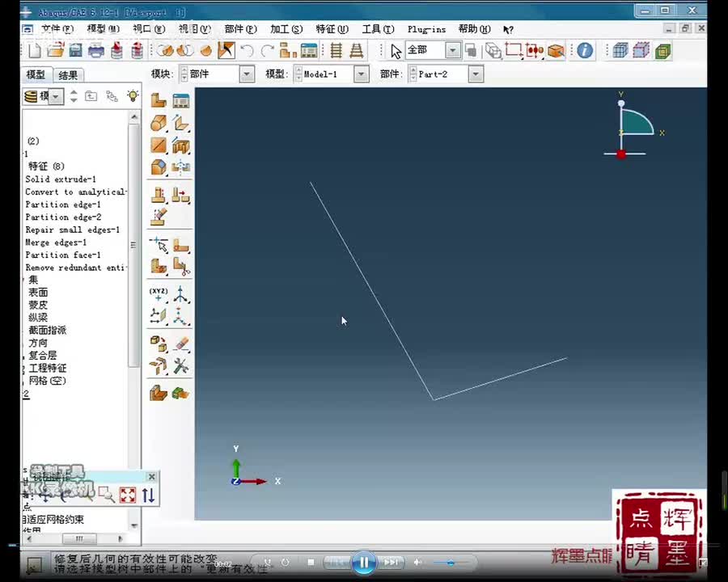Click the Undo arrow icon
The image size is (728, 582).
pos(247,50)
